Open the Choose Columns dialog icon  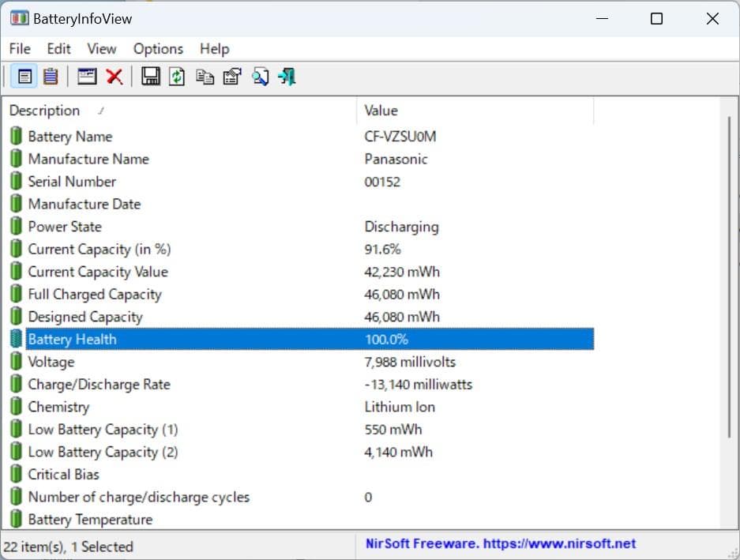[x=86, y=76]
